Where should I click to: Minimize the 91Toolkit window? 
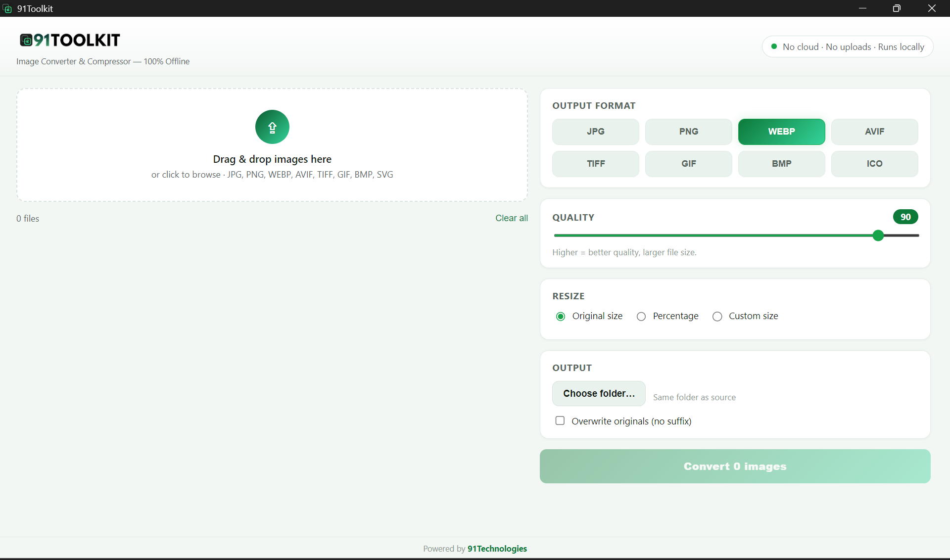pyautogui.click(x=862, y=8)
